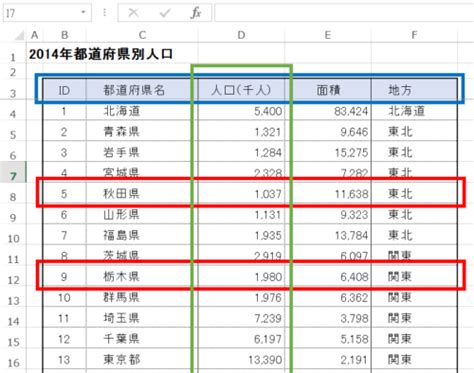Click area cell 2,191
This screenshot has height=373, width=474.
(328, 359)
